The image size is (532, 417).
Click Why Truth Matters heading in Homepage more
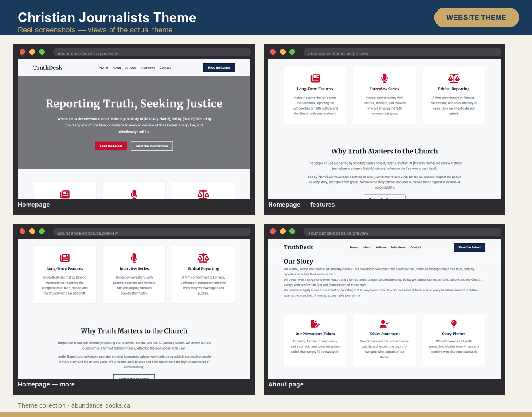click(x=134, y=331)
